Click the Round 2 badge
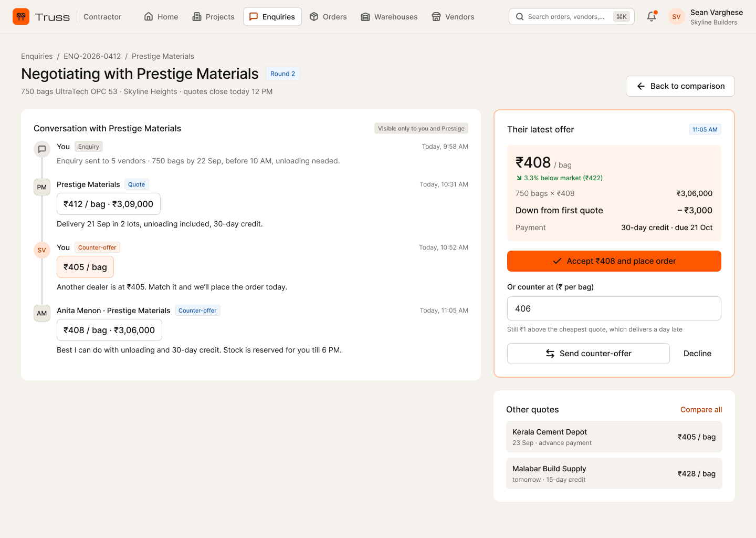Image resolution: width=756 pixels, height=538 pixels. pyautogui.click(x=283, y=74)
